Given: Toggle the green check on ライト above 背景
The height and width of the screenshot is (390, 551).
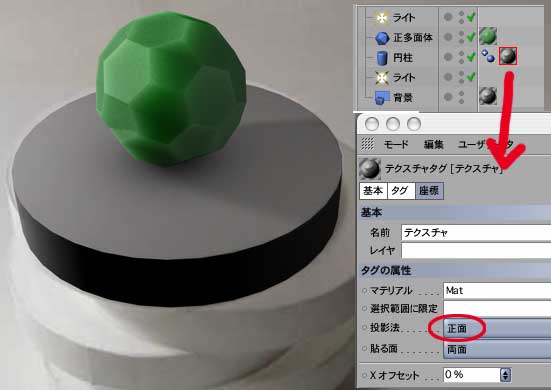Looking at the screenshot, I should pos(472,76).
